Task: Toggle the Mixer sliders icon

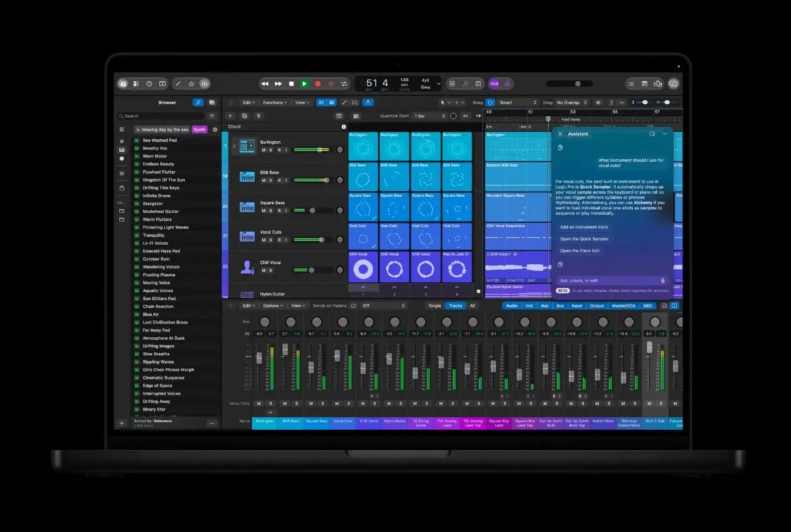Action: 204,84
